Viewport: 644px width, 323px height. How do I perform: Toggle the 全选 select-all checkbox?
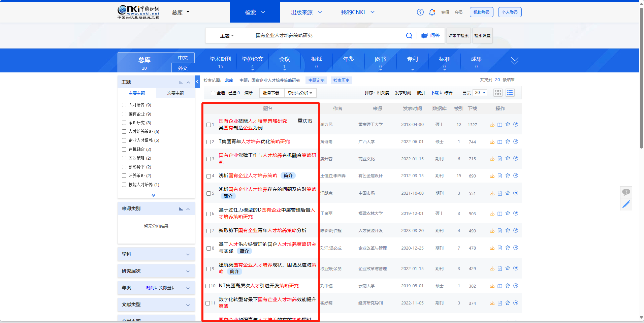click(213, 93)
